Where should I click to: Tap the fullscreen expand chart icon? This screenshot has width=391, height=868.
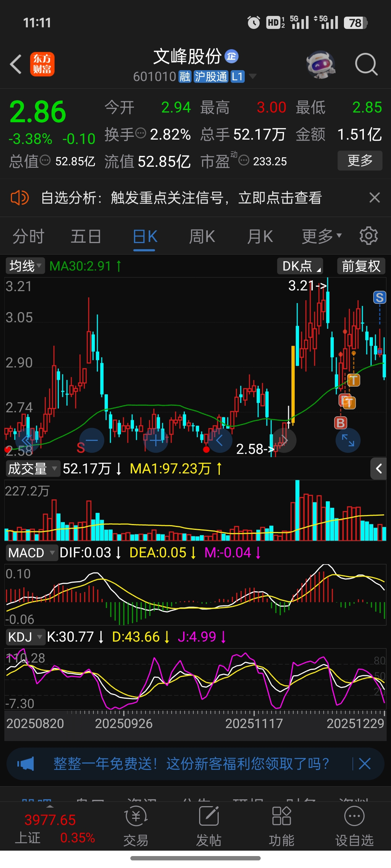point(348,440)
